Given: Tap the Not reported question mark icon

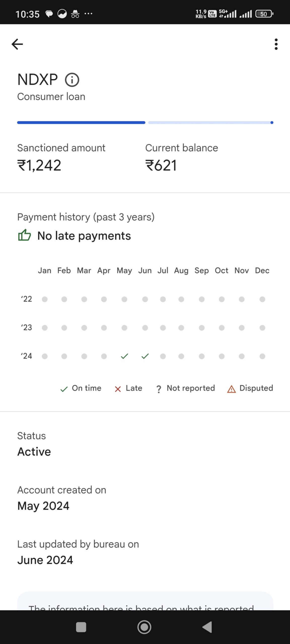Looking at the screenshot, I should click(x=159, y=389).
